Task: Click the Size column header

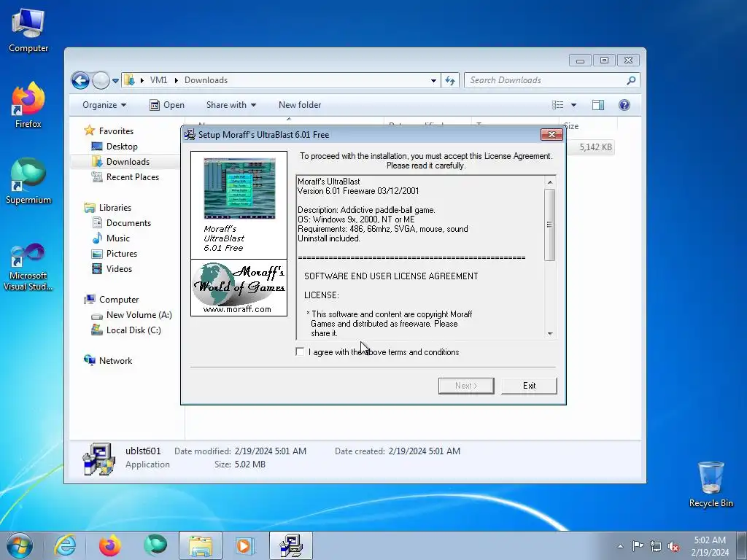Action: tap(589, 125)
